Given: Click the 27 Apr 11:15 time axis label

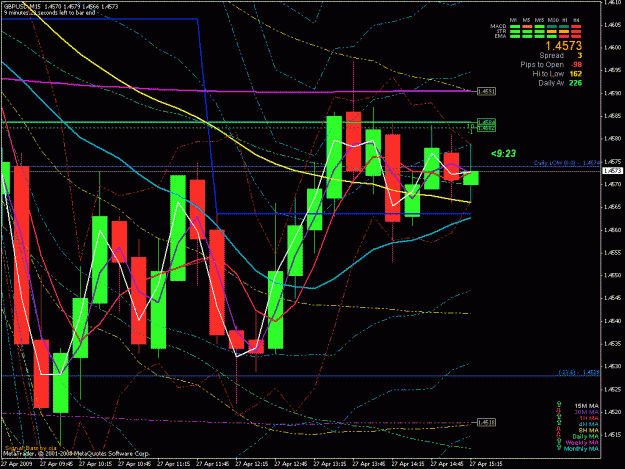Looking at the screenshot, I should pos(173,464).
